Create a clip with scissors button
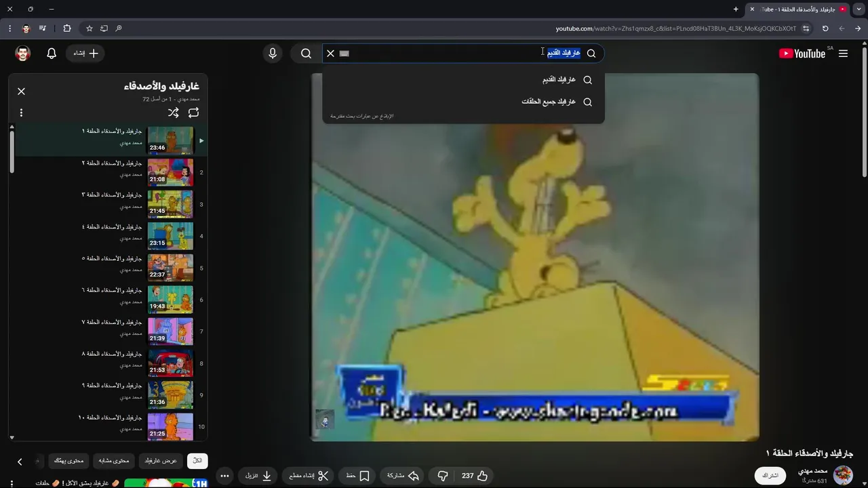 click(309, 476)
